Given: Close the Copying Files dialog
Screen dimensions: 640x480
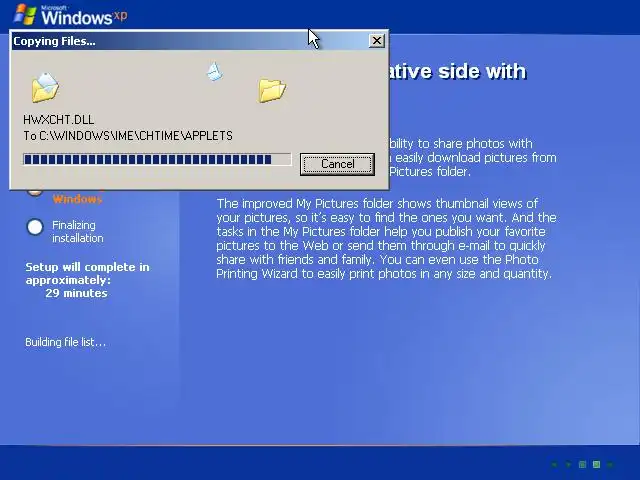Looking at the screenshot, I should pos(376,41).
